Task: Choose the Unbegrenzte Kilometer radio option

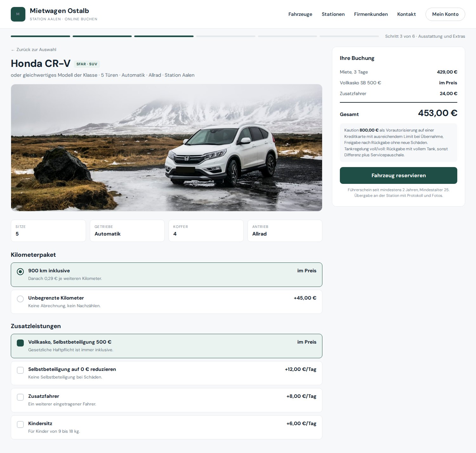Action: click(x=20, y=299)
